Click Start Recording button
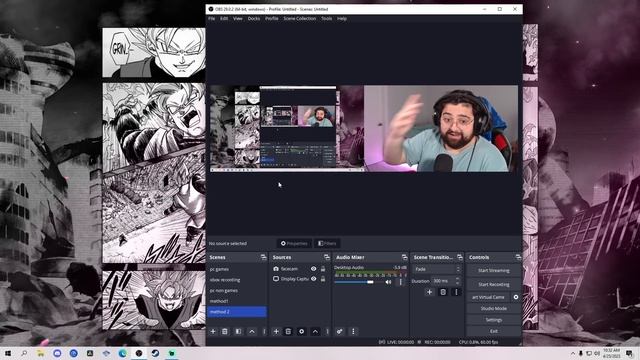Screen dimensions: 640x360 (493, 284)
